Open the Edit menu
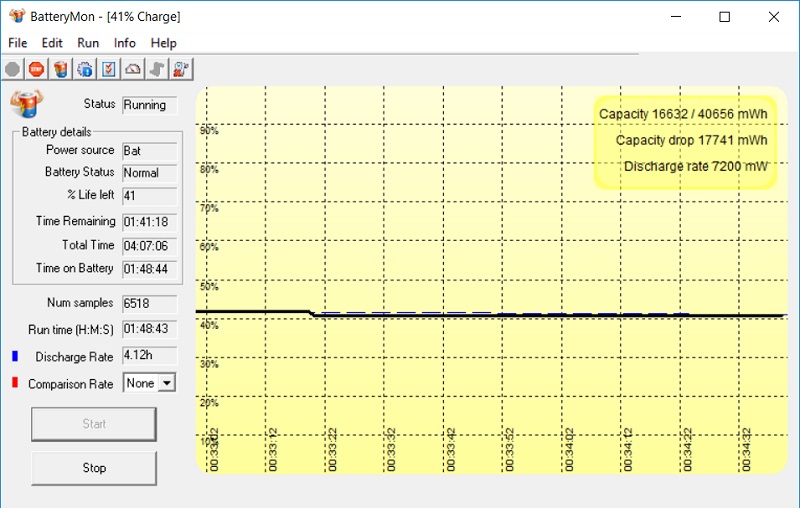This screenshot has width=800, height=508. (52, 43)
